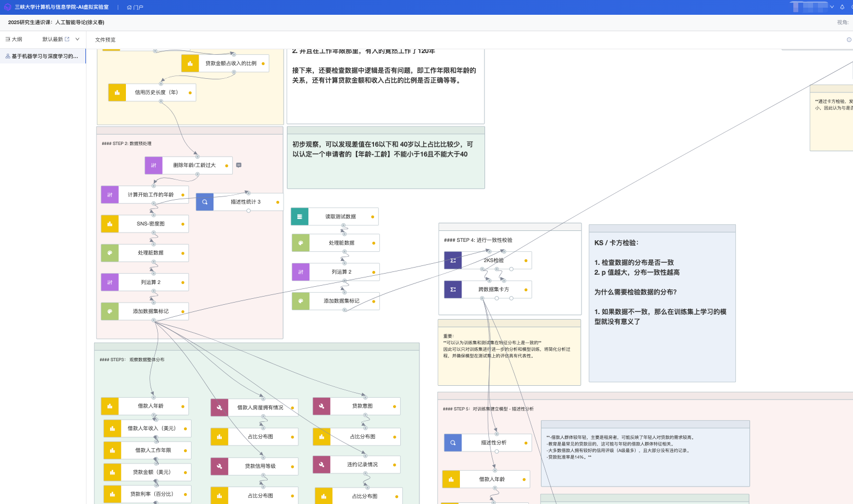The image size is (853, 504).
Task: Open comment icon beside 删除年龄/工龄过大 node
Action: click(x=239, y=165)
